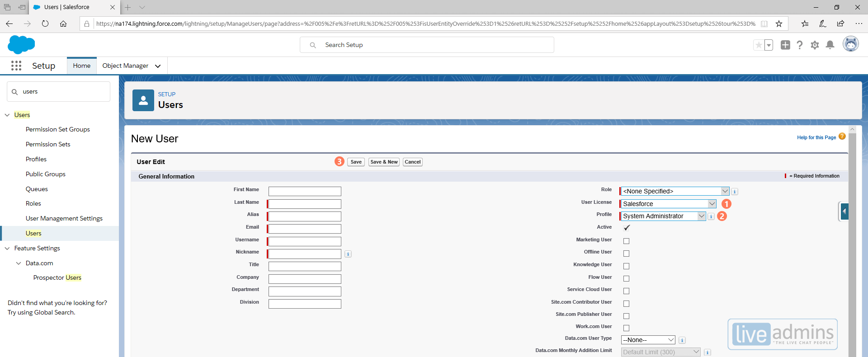This screenshot has height=357, width=868.
Task: Open Prospector Users link in sidebar
Action: click(x=57, y=277)
